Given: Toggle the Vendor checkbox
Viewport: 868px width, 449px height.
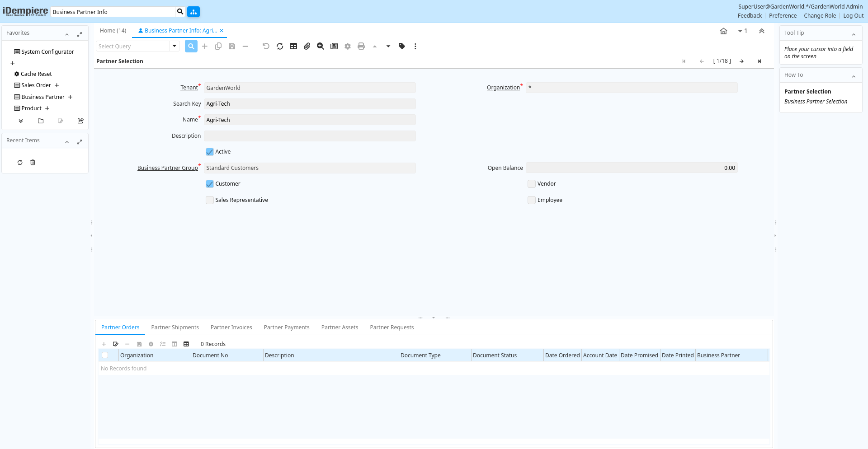Looking at the screenshot, I should [x=532, y=184].
